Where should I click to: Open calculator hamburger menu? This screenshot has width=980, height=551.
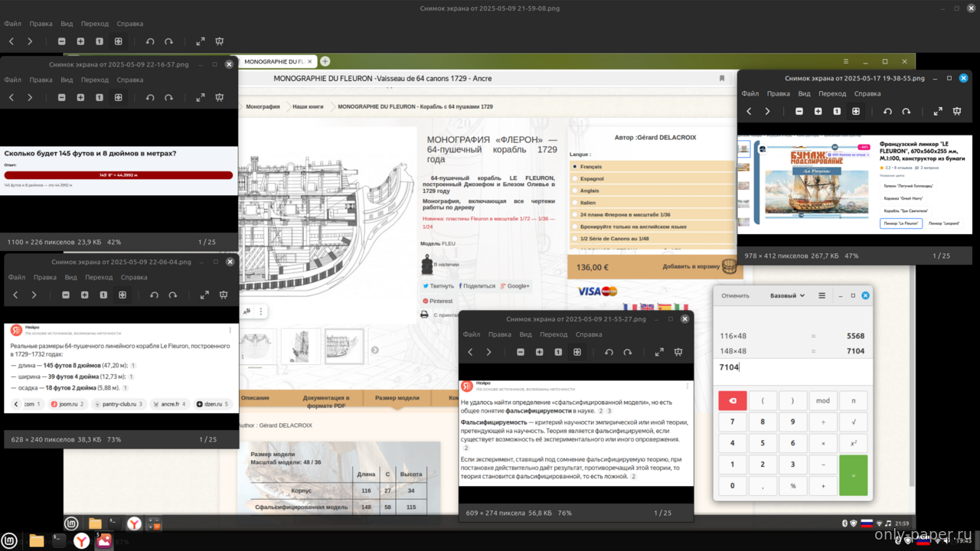[x=822, y=295]
